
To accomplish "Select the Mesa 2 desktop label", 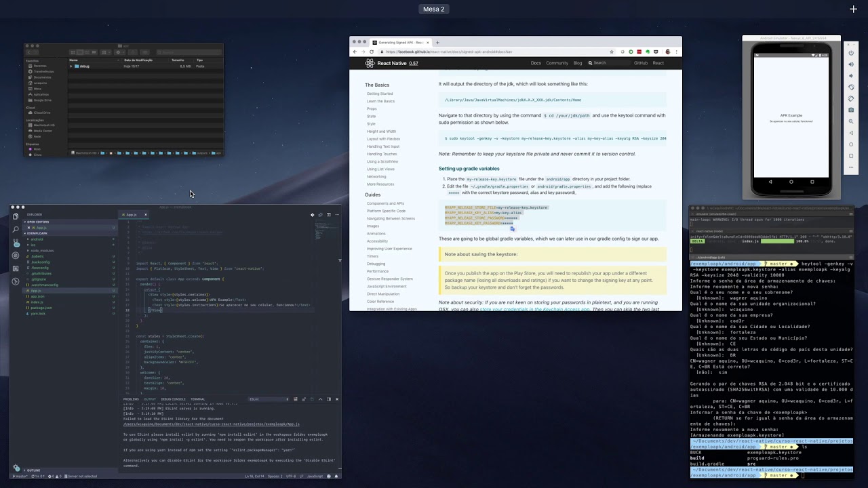I will [434, 9].
